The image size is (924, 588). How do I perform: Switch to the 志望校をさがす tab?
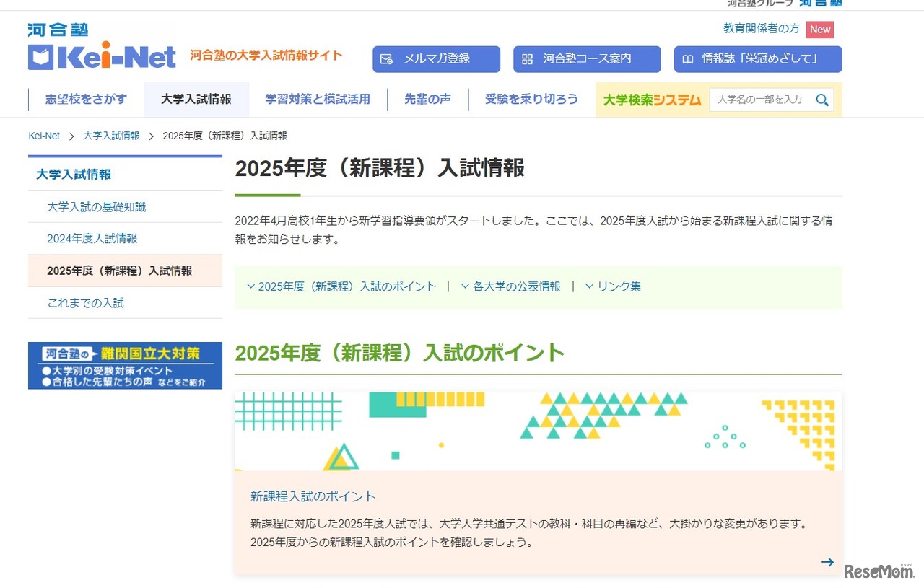click(85, 100)
